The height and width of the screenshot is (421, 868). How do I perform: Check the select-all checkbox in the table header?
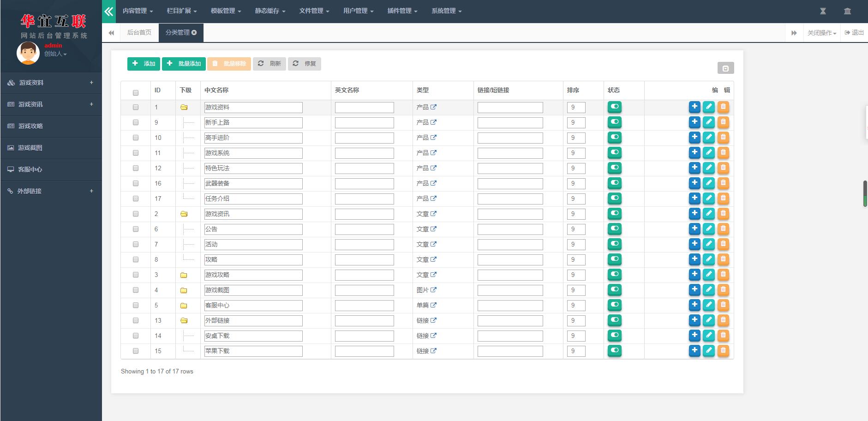pos(136,93)
